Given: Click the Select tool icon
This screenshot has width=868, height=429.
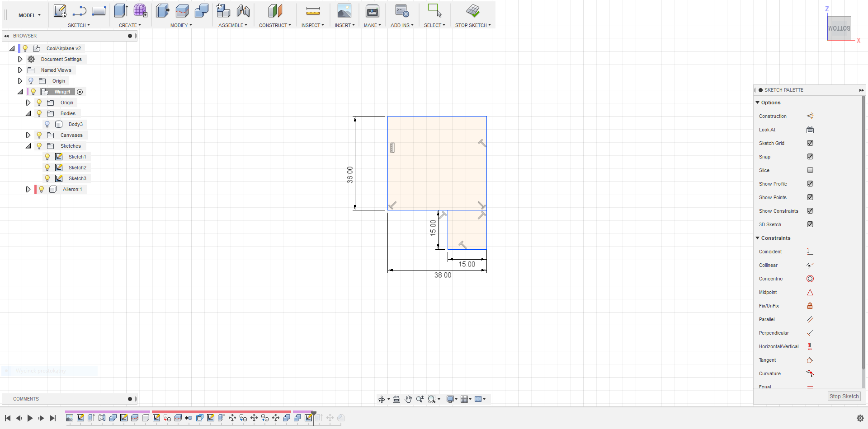Looking at the screenshot, I should pyautogui.click(x=434, y=10).
